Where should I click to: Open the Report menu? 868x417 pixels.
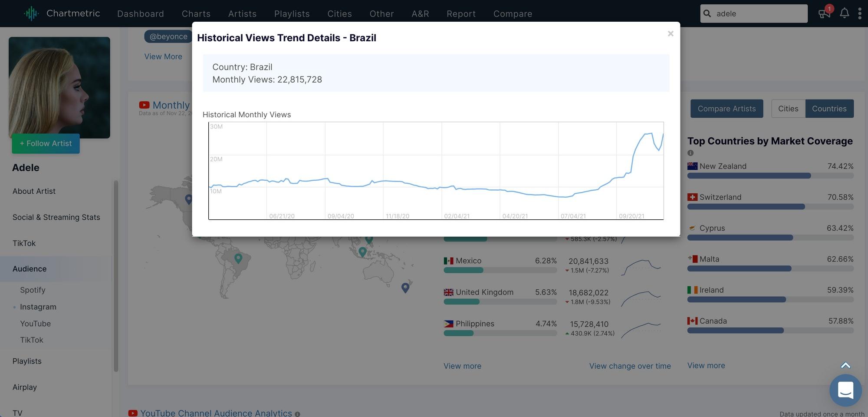pyautogui.click(x=461, y=13)
